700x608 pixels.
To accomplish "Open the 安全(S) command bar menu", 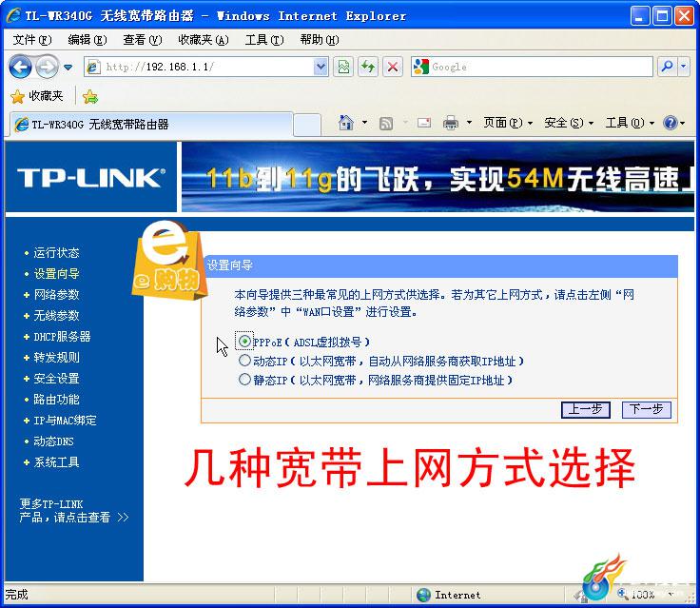I will [x=569, y=123].
